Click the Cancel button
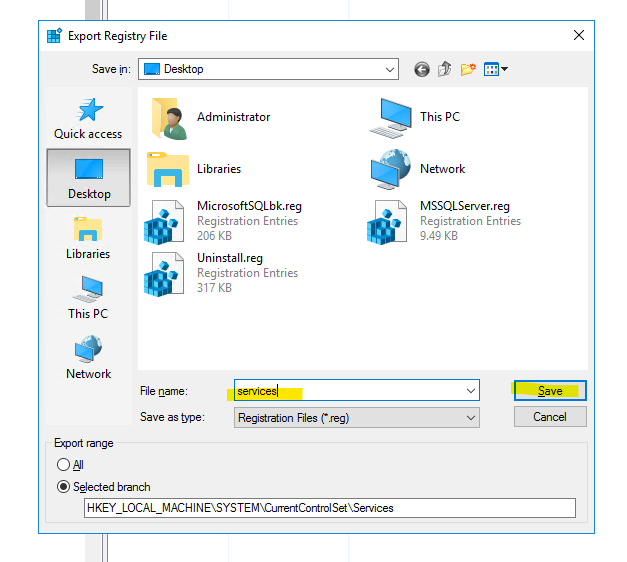Image resolution: width=627 pixels, height=562 pixels. 550,417
